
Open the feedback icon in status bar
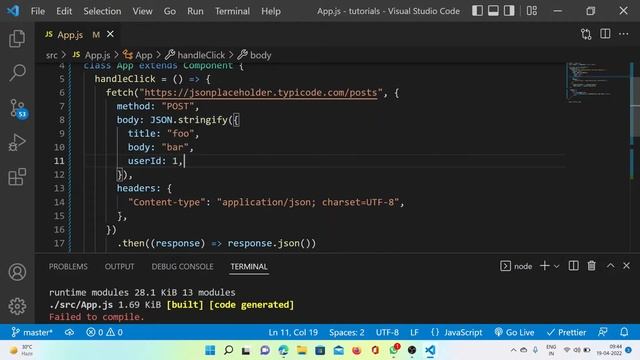click(603, 332)
